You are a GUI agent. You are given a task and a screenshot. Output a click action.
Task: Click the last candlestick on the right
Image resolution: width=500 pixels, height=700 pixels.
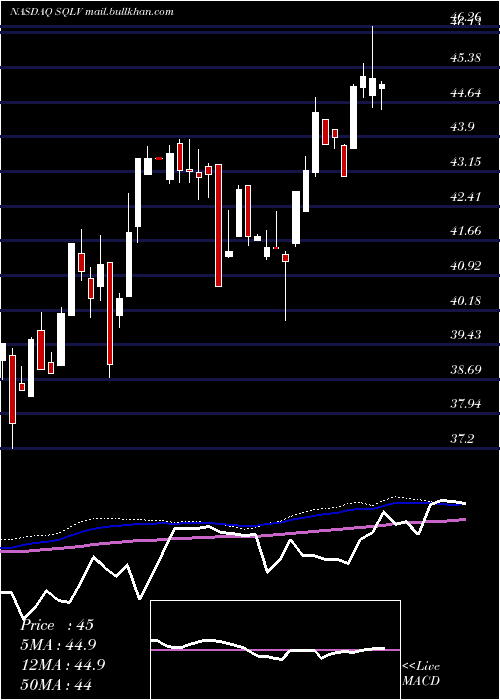pyautogui.click(x=382, y=95)
